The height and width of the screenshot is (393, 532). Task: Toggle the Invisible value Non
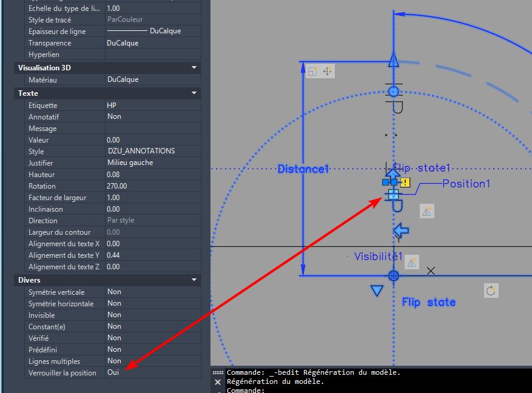pos(153,315)
